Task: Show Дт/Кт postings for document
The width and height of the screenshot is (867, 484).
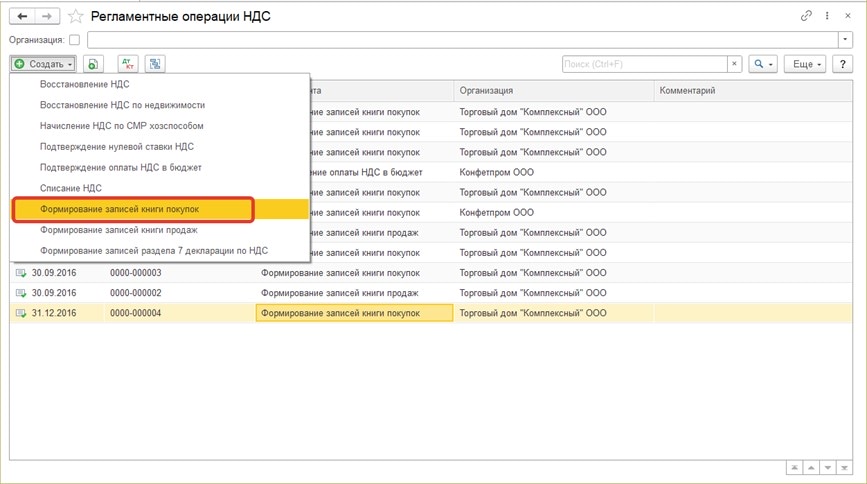Action: tap(128, 64)
